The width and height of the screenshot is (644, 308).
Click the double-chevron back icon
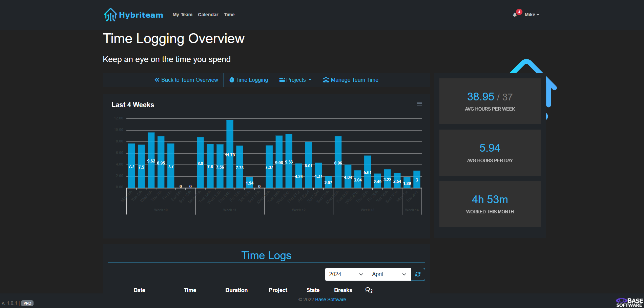click(x=157, y=80)
